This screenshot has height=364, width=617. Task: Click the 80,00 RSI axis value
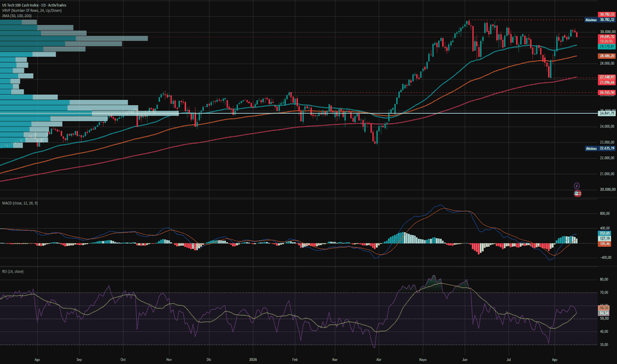(x=604, y=279)
